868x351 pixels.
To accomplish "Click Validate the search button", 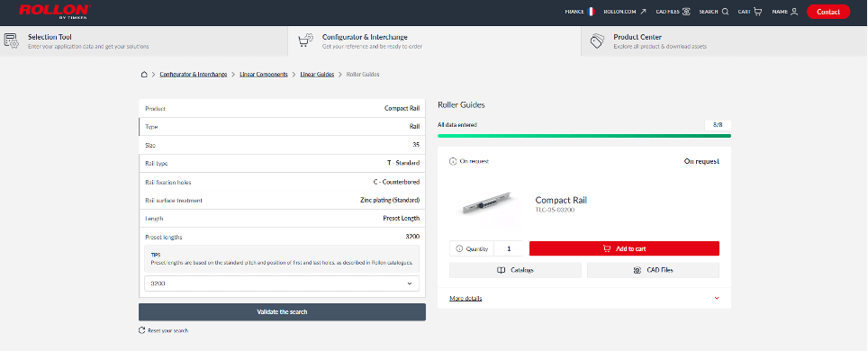I will point(282,311).
